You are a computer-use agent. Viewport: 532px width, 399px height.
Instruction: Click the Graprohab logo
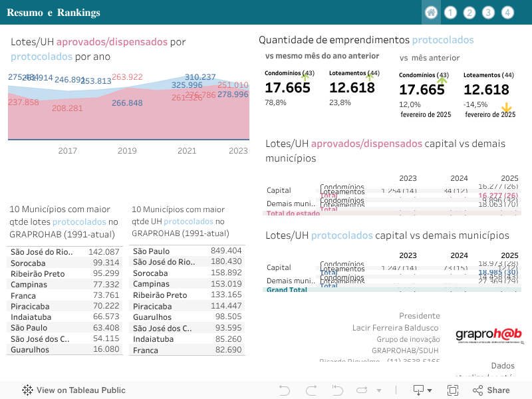pyautogui.click(x=489, y=334)
